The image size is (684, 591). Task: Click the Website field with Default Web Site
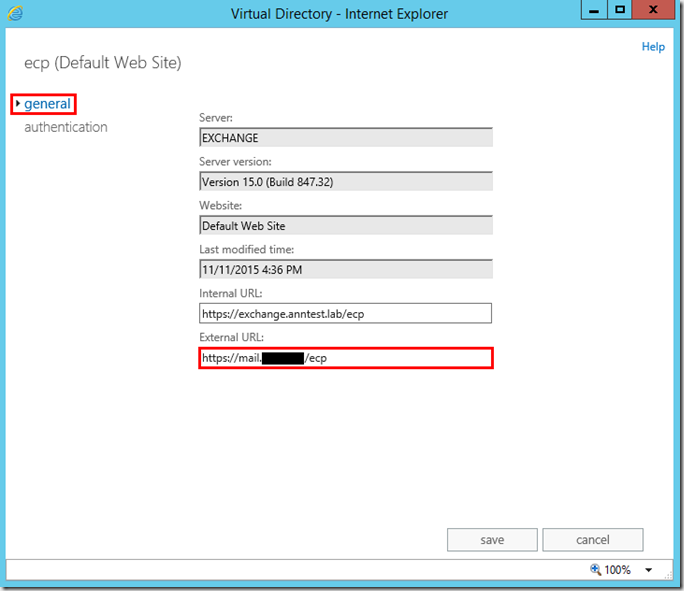tap(345, 226)
